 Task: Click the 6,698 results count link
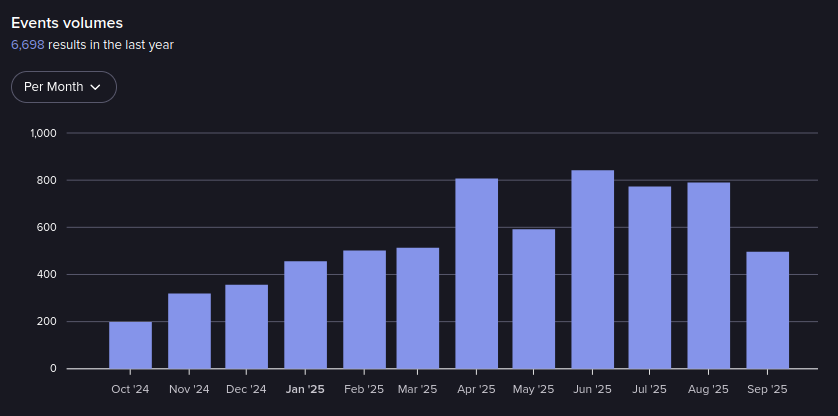[x=27, y=45]
